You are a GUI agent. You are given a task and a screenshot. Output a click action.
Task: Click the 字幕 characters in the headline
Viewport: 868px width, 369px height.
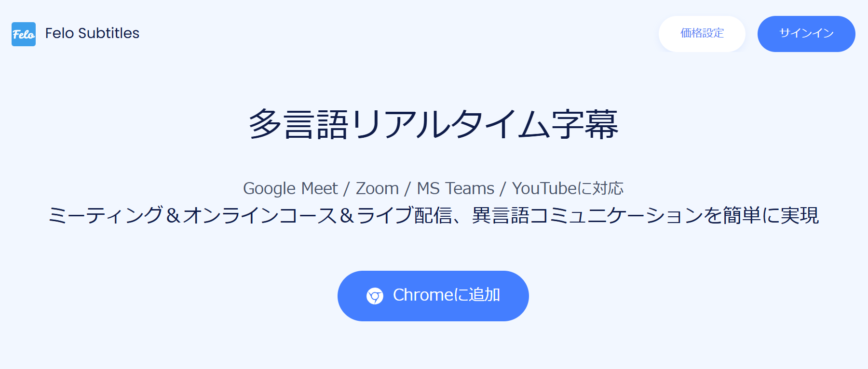click(x=585, y=125)
